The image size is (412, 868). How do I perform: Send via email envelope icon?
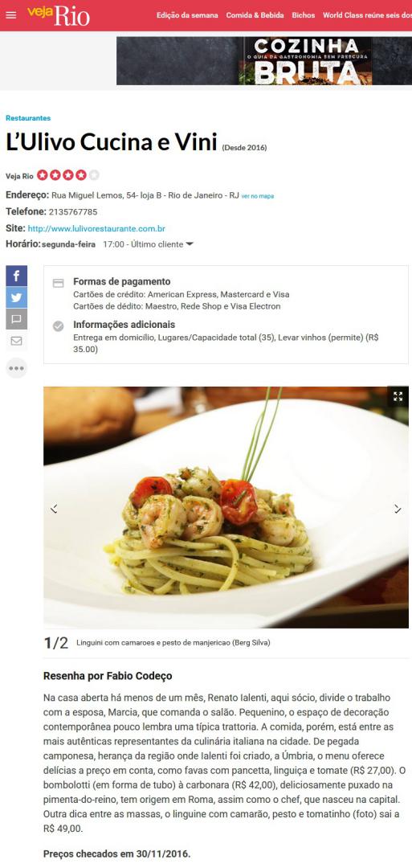pos(17,341)
